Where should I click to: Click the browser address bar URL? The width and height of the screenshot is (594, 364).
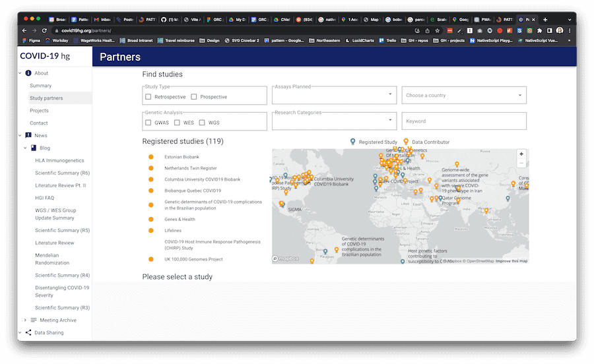point(86,30)
